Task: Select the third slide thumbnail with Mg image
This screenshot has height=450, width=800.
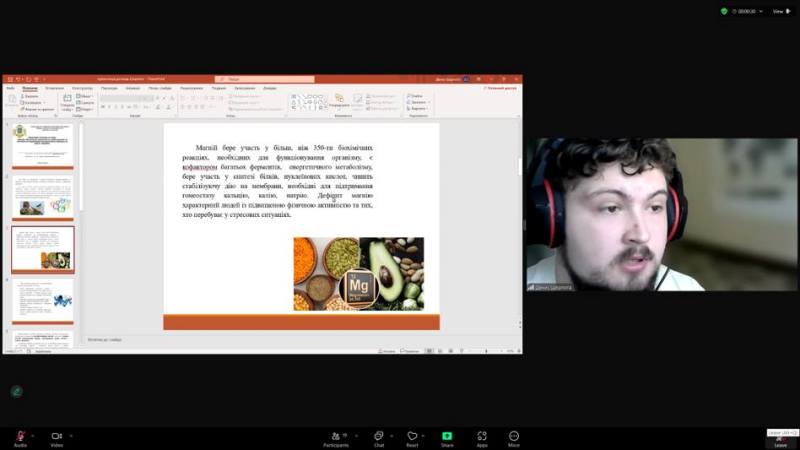Action: click(x=43, y=249)
